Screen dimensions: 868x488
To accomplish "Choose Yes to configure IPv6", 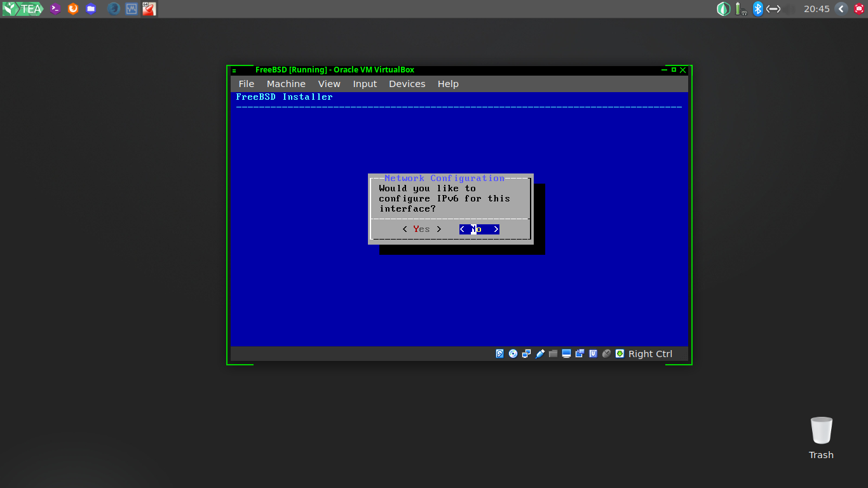I will tap(421, 229).
